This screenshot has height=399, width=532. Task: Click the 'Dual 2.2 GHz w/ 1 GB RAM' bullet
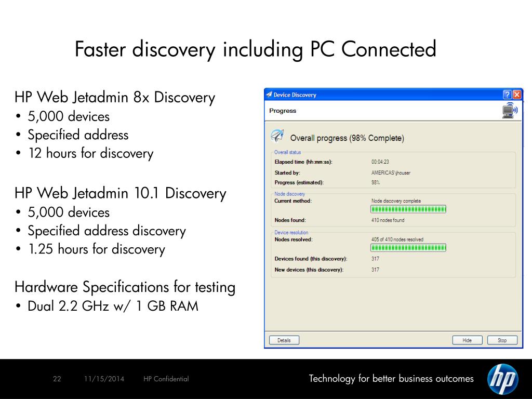tap(113, 306)
